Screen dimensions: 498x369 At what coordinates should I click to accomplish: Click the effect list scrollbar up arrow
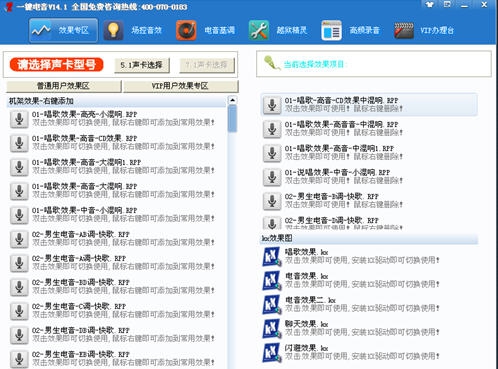coord(233,100)
